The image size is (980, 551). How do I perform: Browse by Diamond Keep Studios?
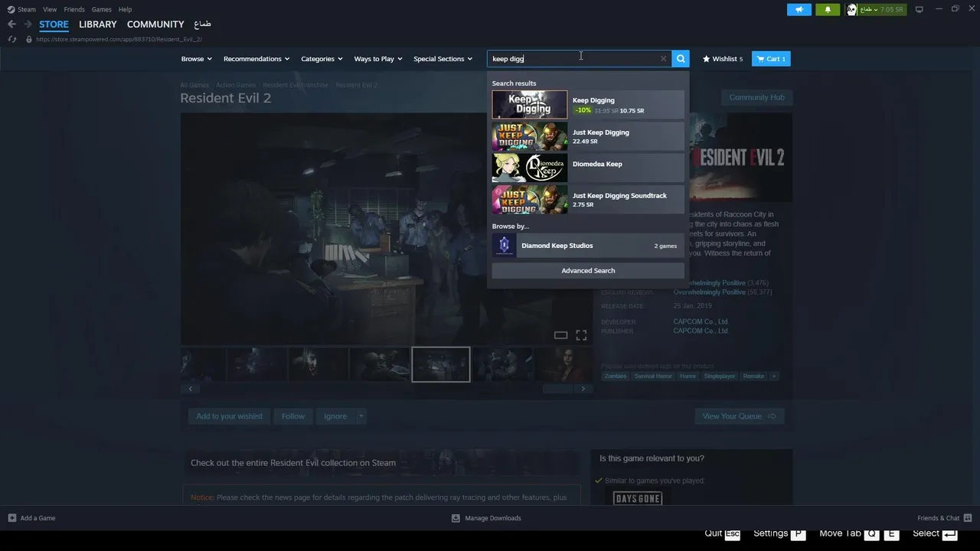pyautogui.click(x=588, y=246)
